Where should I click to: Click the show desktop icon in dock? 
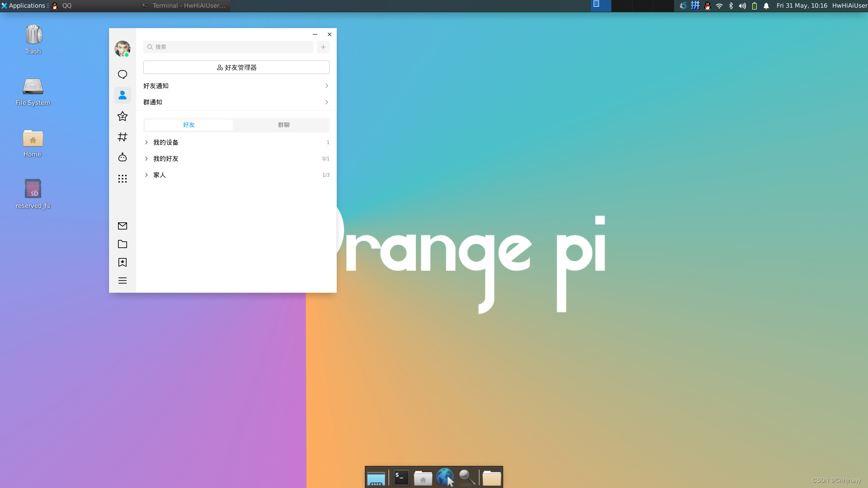click(376, 478)
